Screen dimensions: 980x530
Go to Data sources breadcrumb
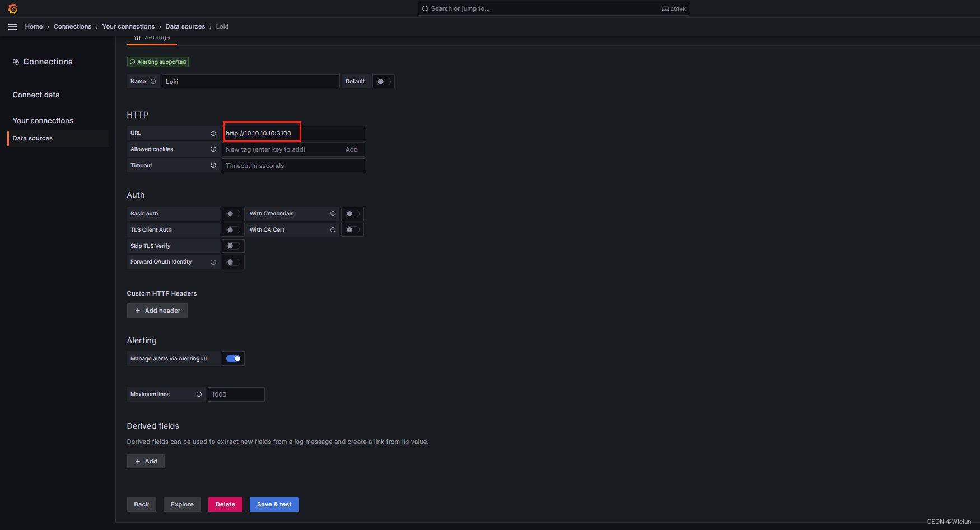point(185,27)
